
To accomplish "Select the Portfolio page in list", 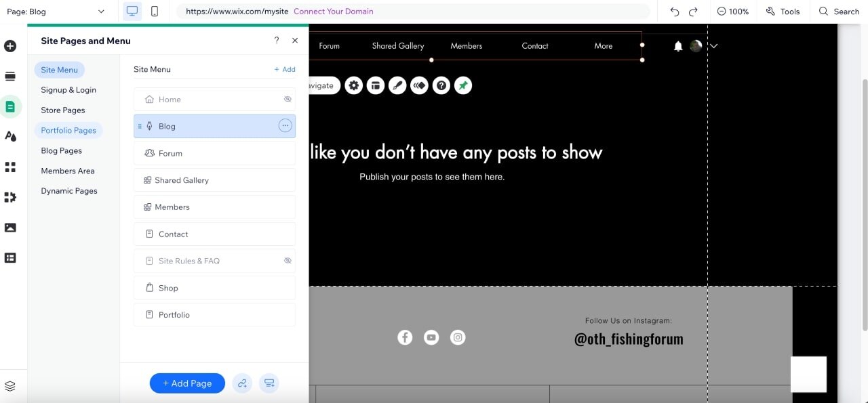I will coord(214,315).
